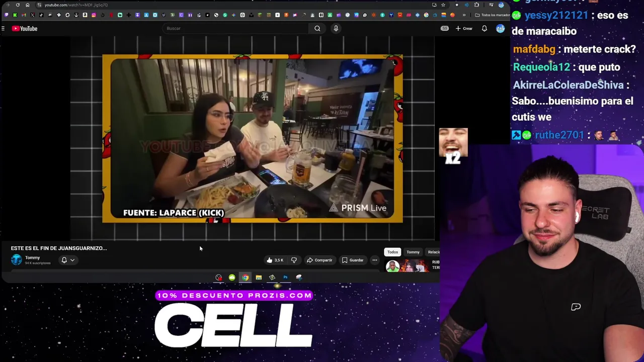Image resolution: width=644 pixels, height=362 pixels.
Task: Open the diamond-shaped app icon in the taskbar
Action: click(272, 277)
